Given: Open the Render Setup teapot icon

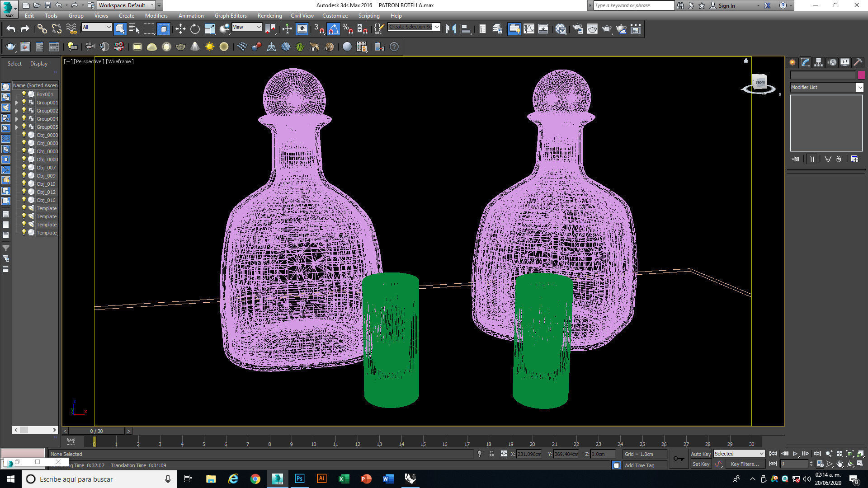Looking at the screenshot, I should (x=578, y=29).
